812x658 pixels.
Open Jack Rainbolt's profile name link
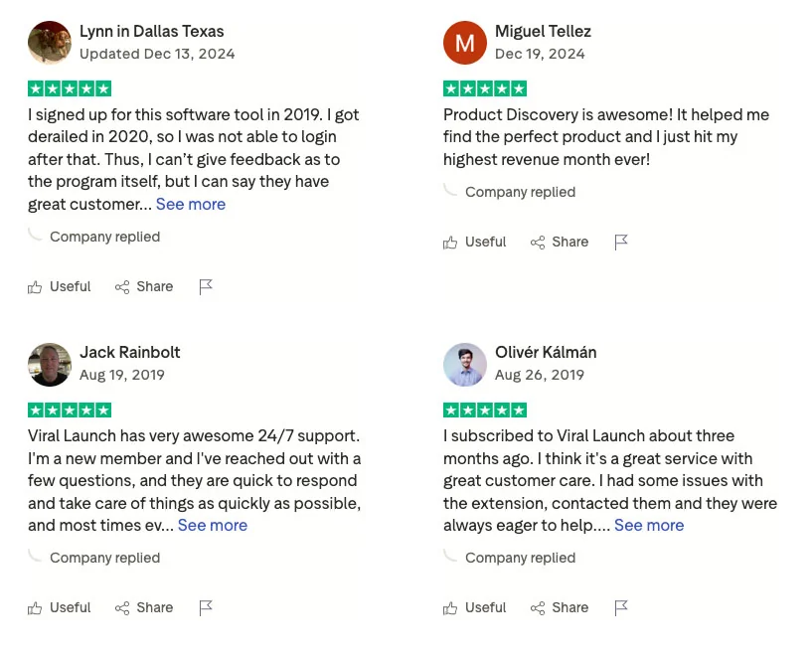(130, 353)
